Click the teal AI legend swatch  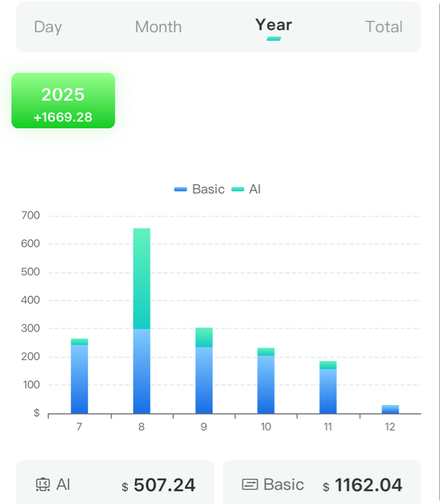click(238, 189)
